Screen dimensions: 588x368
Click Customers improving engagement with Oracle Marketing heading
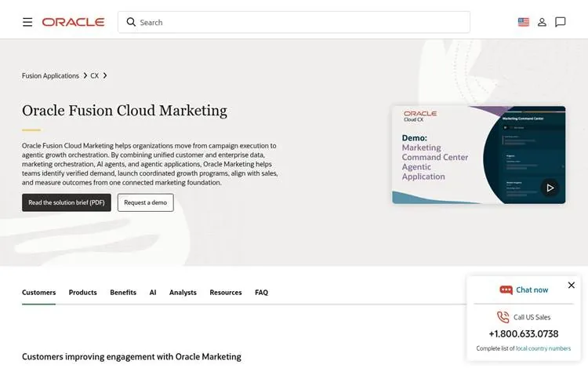[132, 357]
